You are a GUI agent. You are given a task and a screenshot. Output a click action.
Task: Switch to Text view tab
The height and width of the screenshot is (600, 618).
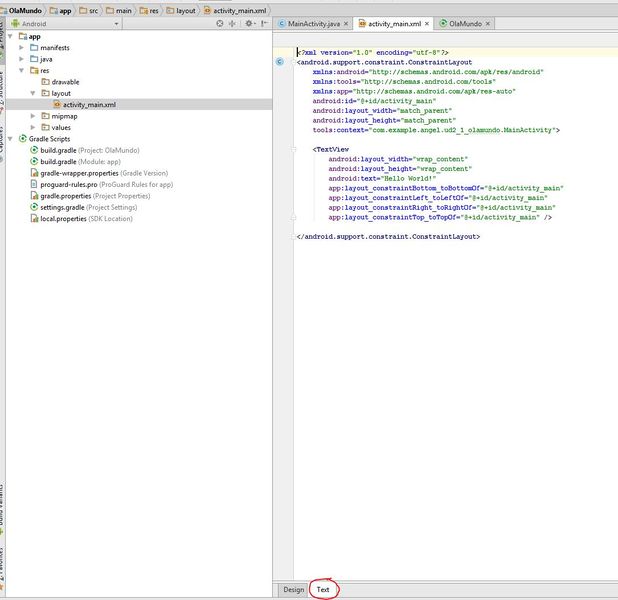(323, 590)
